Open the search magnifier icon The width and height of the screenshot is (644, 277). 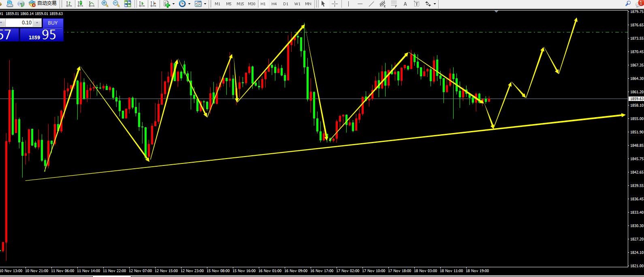pos(628,4)
